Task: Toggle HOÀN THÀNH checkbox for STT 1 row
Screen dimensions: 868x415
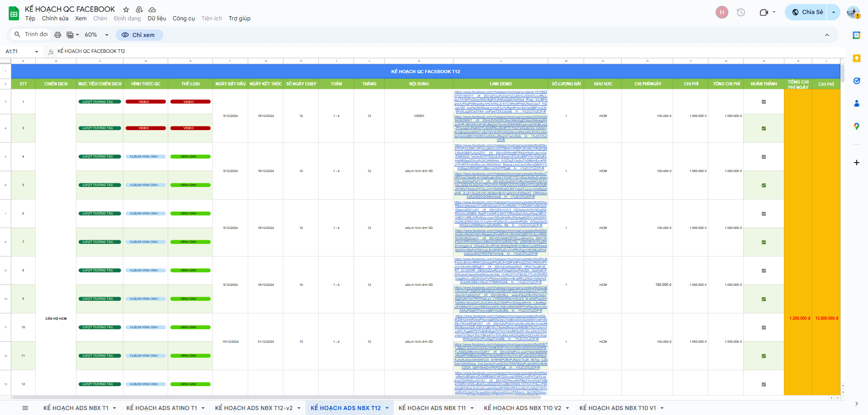Action: pyautogui.click(x=764, y=102)
